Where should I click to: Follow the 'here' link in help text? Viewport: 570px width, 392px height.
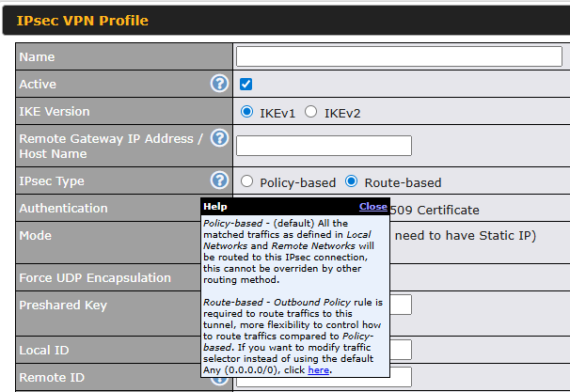[318, 370]
